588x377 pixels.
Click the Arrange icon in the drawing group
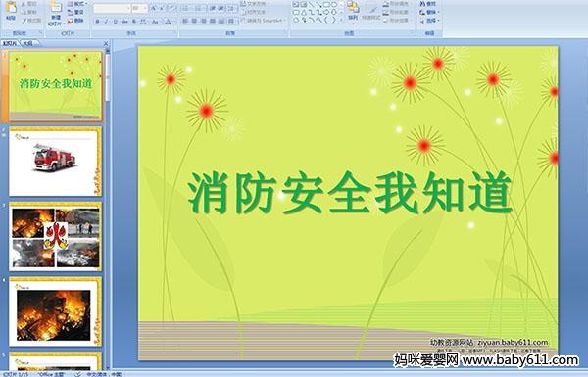click(x=353, y=11)
